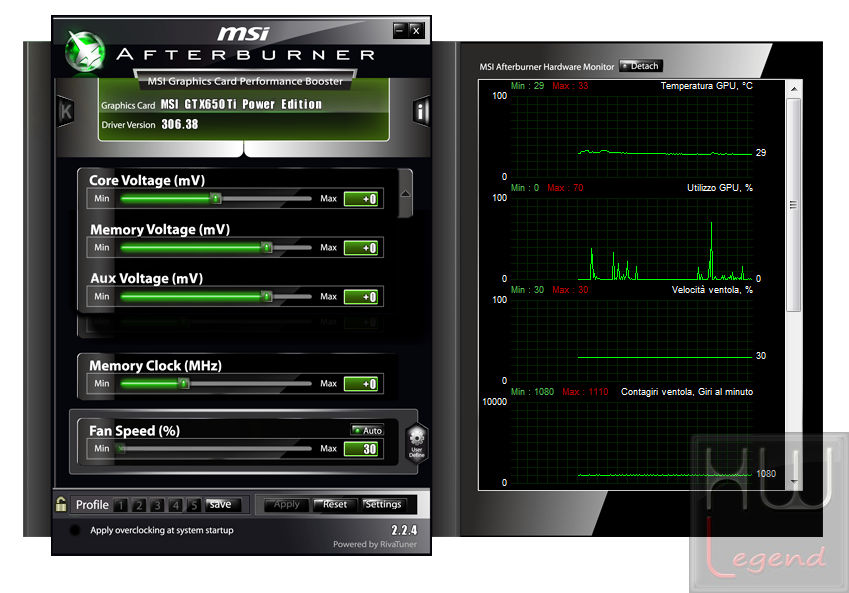Click the Fan Speed value field showing 30

pos(361,449)
